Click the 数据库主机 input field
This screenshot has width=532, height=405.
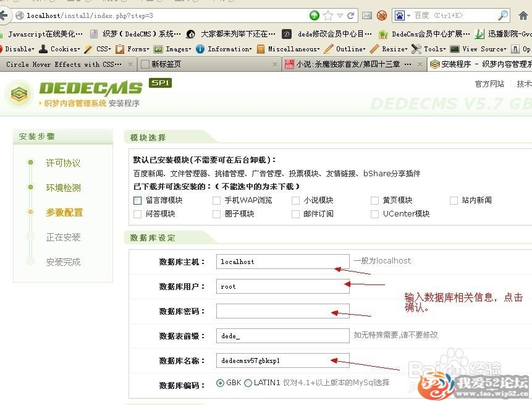tap(283, 262)
